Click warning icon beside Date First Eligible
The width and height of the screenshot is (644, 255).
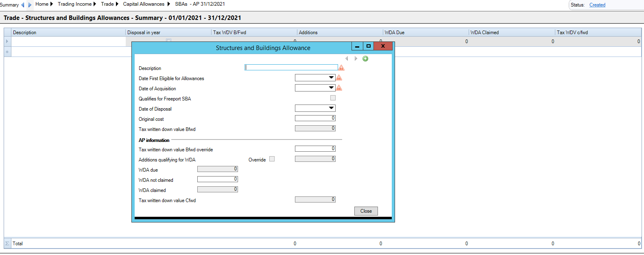pyautogui.click(x=339, y=78)
